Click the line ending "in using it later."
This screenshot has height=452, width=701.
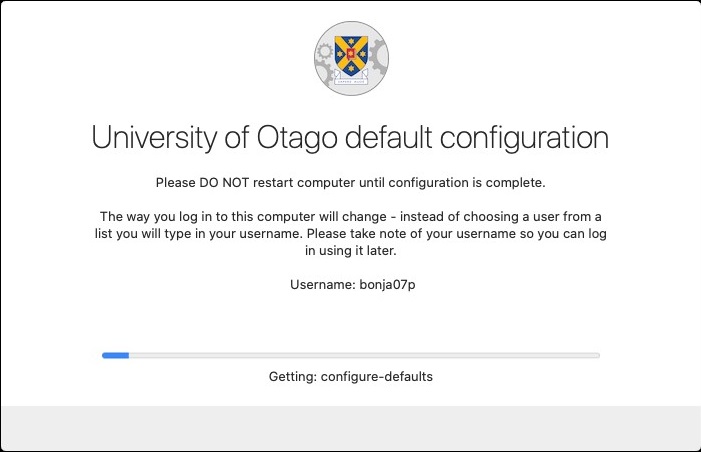pyautogui.click(x=350, y=250)
